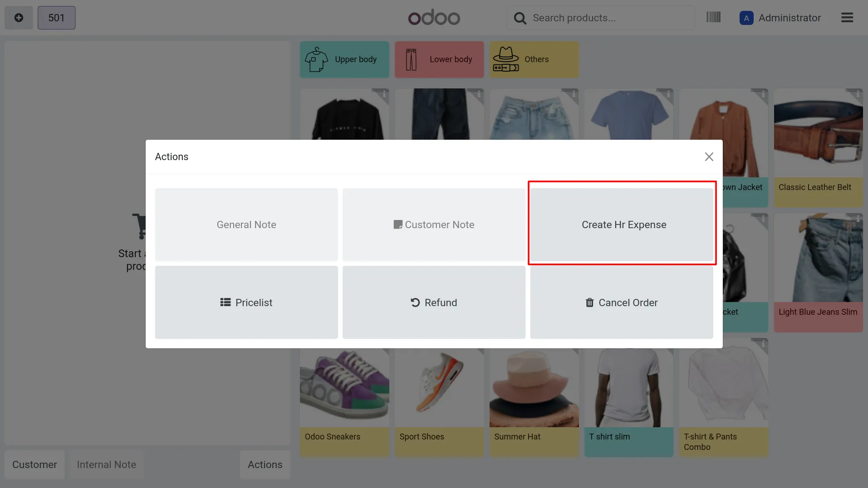Click the Administrator avatar icon
This screenshot has width=868, height=488.
[746, 18]
